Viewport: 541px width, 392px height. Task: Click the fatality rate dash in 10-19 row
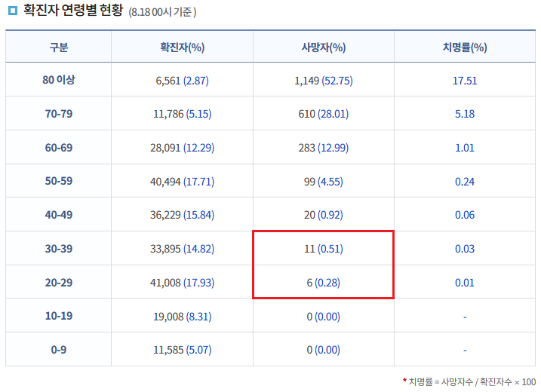click(x=465, y=317)
